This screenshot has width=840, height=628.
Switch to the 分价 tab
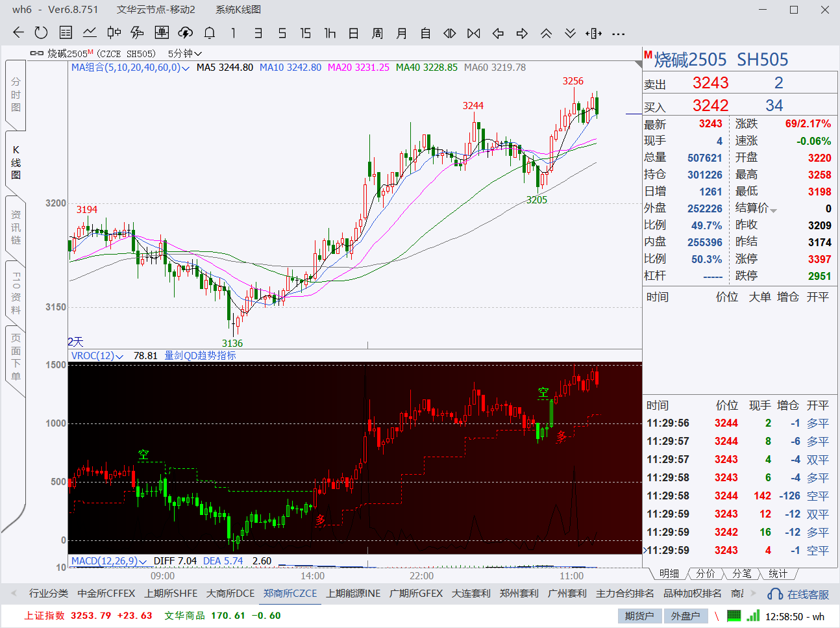pos(705,573)
